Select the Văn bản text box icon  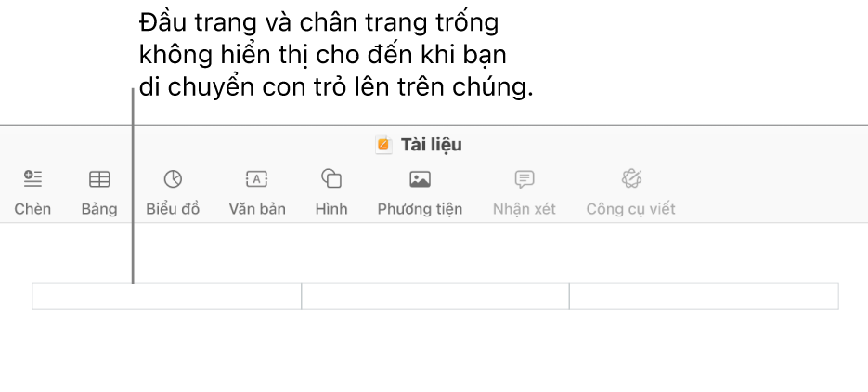(x=257, y=178)
